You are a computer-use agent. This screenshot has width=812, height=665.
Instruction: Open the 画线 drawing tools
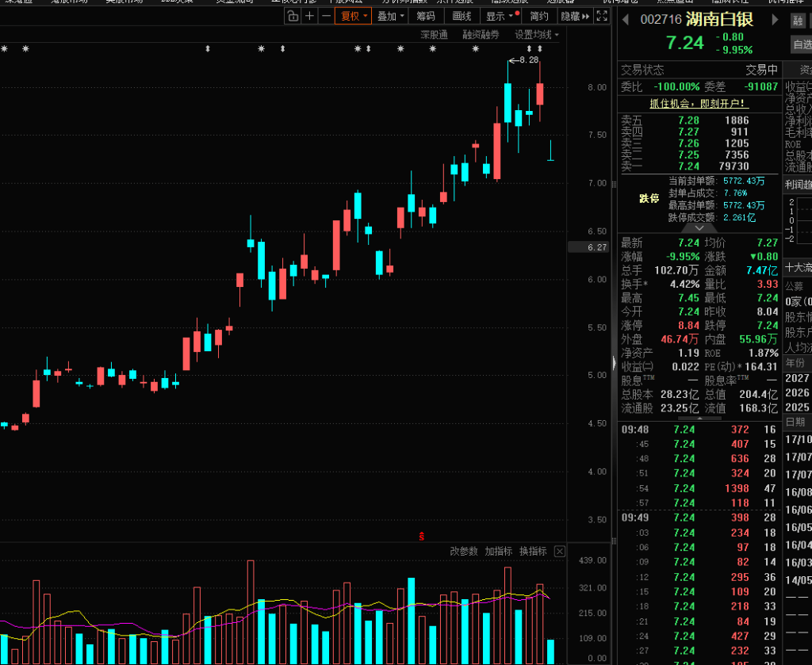click(x=462, y=16)
